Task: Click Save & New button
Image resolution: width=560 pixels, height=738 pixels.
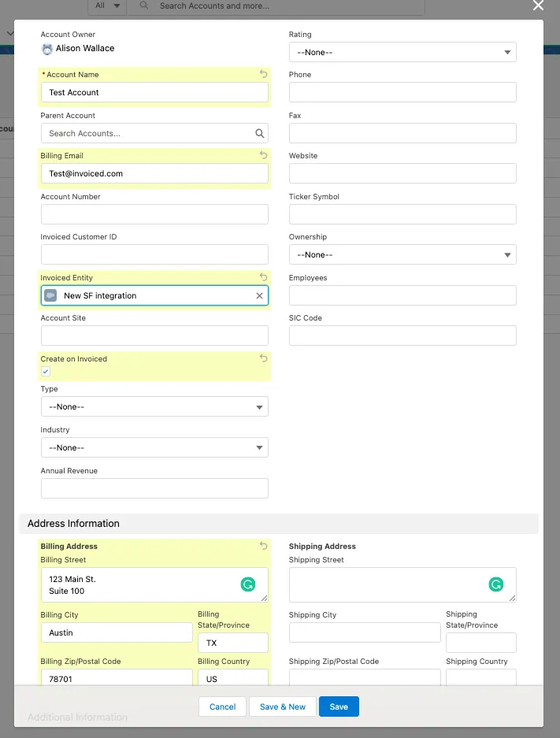Action: (x=282, y=706)
